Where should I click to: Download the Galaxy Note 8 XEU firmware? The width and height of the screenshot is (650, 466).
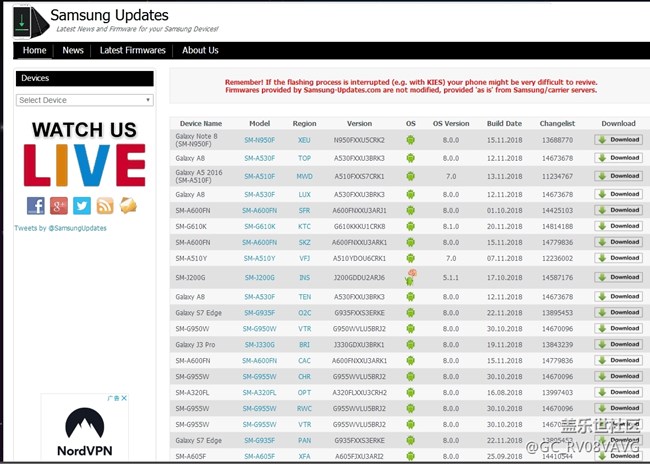click(x=618, y=140)
